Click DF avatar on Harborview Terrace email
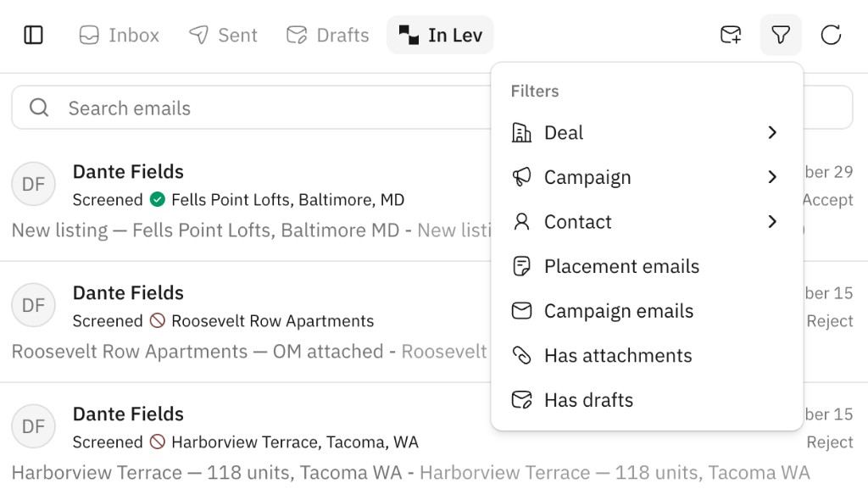Viewport: 868px width, 500px height. pos(33,426)
